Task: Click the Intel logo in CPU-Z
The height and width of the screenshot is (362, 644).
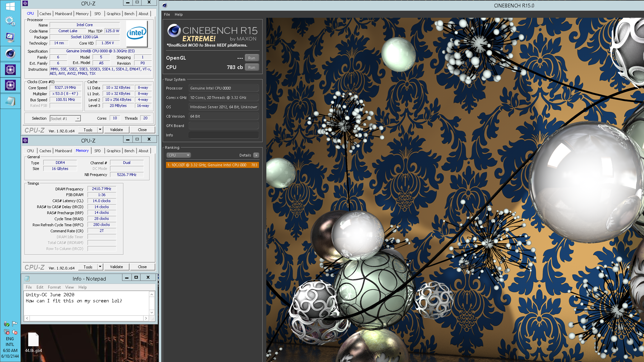Action: 137,34
